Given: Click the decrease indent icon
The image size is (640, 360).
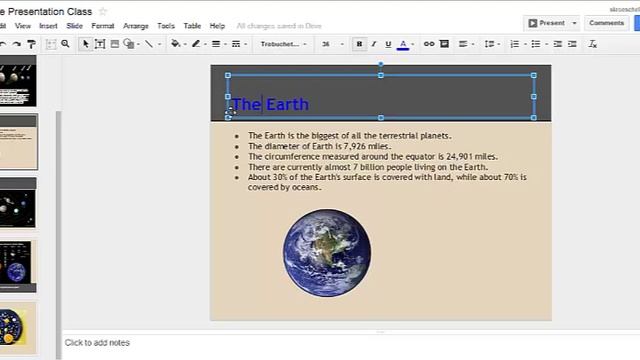Looking at the screenshot, I should tap(558, 44).
